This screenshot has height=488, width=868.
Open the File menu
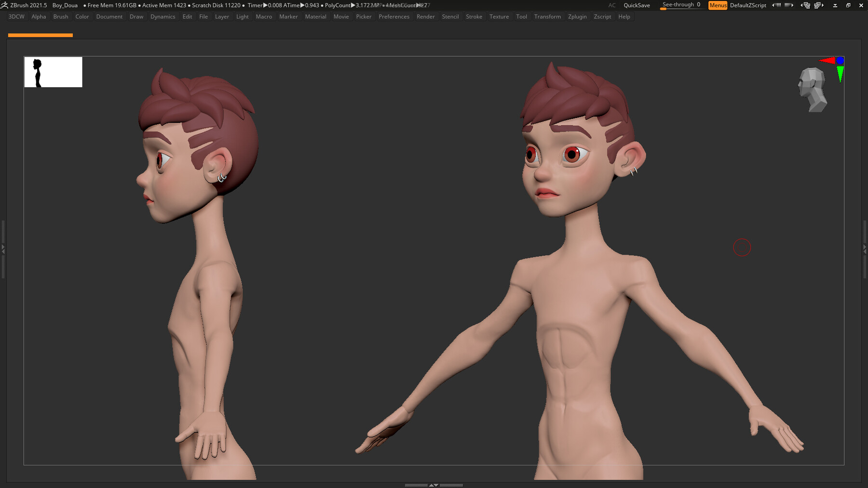tap(203, 17)
